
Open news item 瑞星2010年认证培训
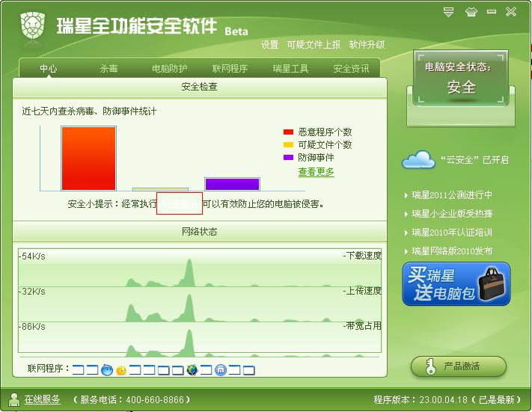[452, 233]
